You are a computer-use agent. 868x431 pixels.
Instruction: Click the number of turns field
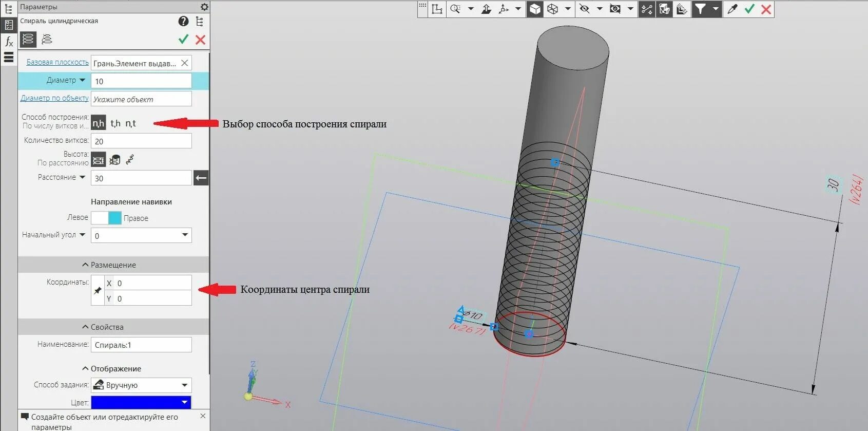click(x=141, y=141)
